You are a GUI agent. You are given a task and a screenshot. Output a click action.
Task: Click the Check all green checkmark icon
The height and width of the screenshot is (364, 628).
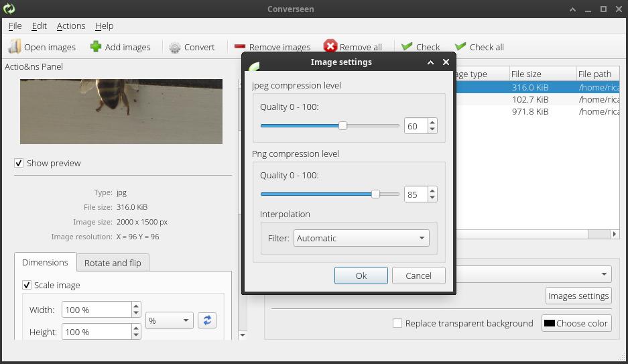coord(460,47)
